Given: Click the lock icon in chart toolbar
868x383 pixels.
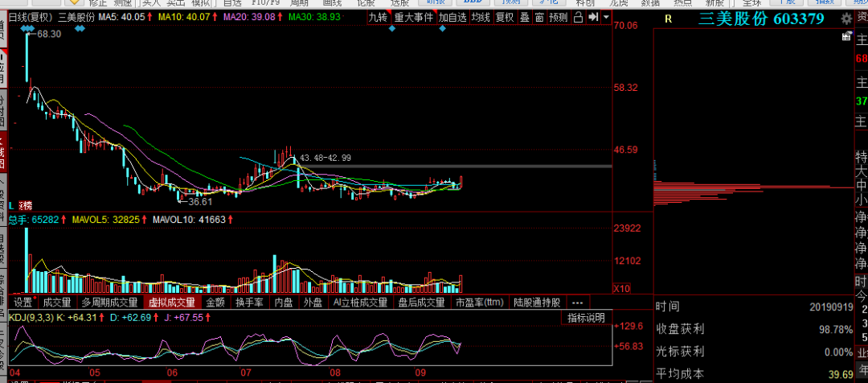Looking at the screenshot, I should (576, 16).
